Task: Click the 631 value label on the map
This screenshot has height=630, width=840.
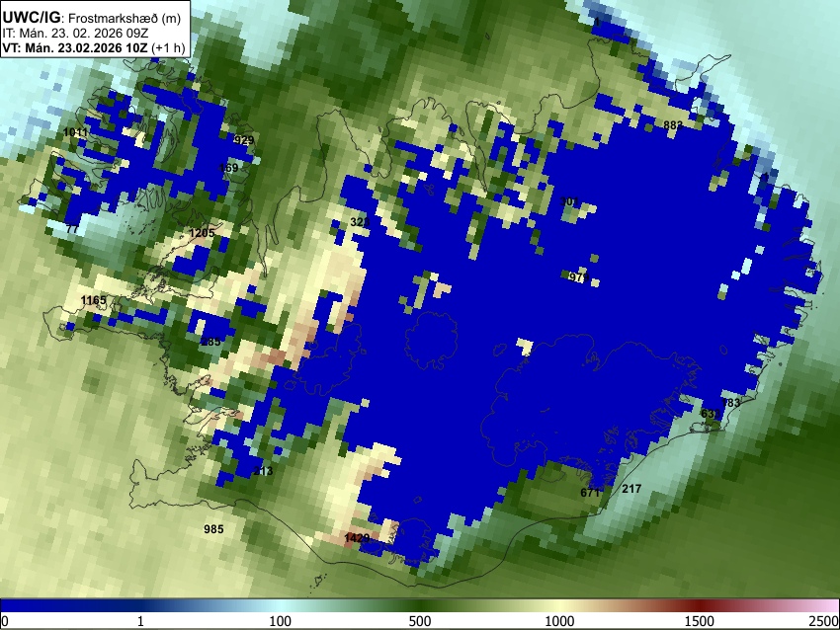Action: (x=711, y=414)
